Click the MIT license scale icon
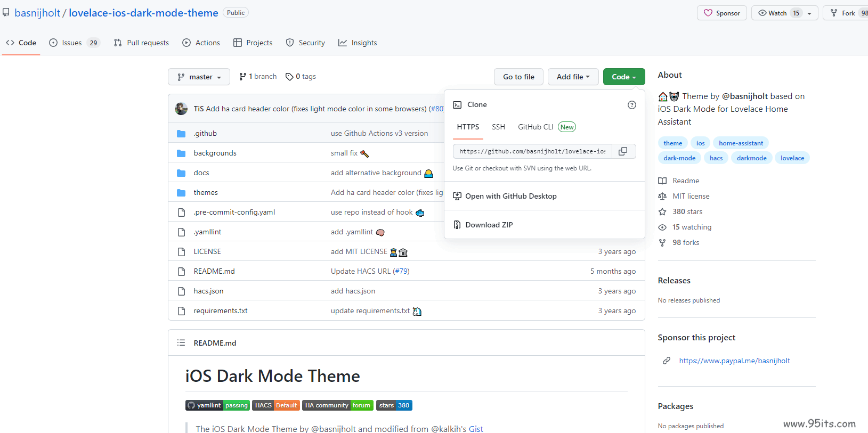This screenshot has height=433, width=868. point(662,197)
